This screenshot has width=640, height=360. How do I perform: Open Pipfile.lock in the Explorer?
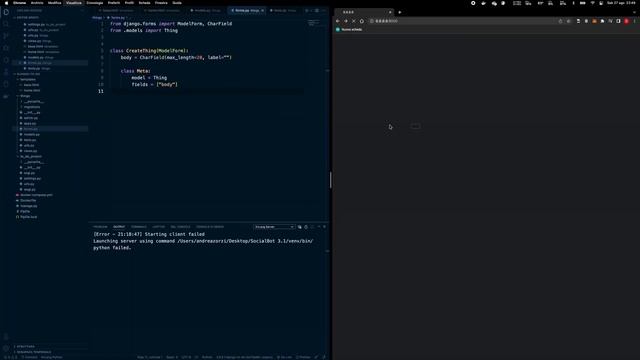pyautogui.click(x=29, y=217)
